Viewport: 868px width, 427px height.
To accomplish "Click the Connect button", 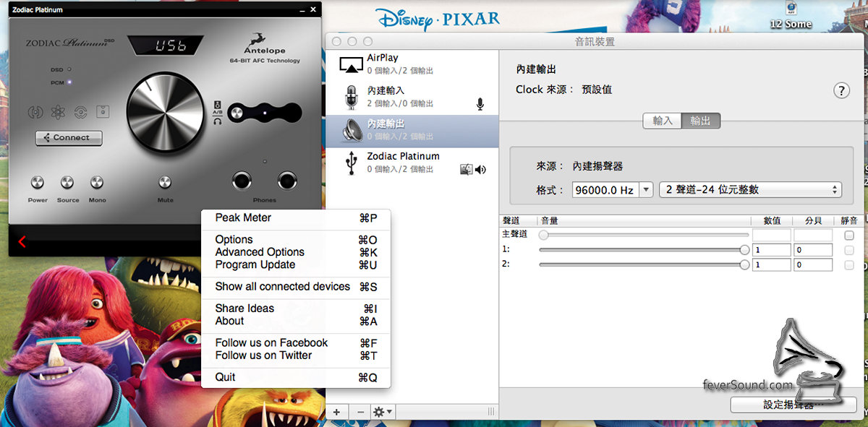I will click(69, 137).
